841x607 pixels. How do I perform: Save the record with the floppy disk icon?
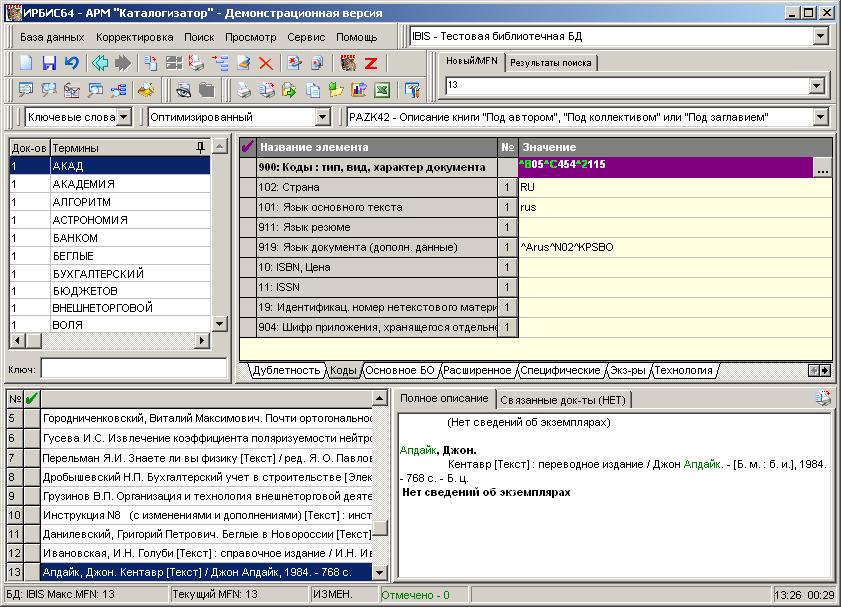tap(49, 63)
